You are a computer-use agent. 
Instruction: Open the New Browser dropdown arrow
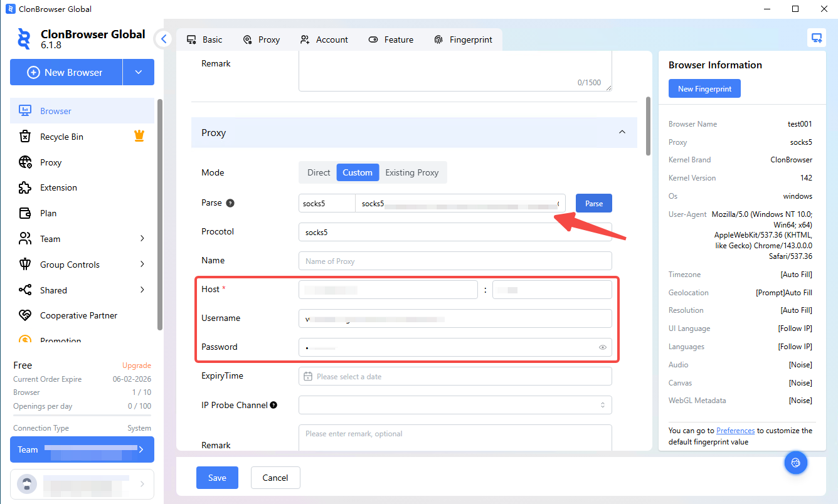pyautogui.click(x=139, y=73)
